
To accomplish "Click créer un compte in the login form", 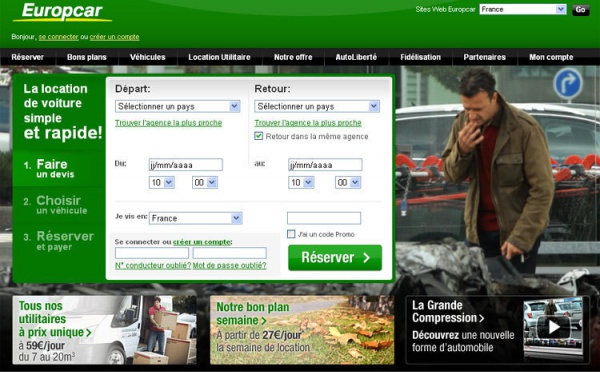I will click(202, 242).
